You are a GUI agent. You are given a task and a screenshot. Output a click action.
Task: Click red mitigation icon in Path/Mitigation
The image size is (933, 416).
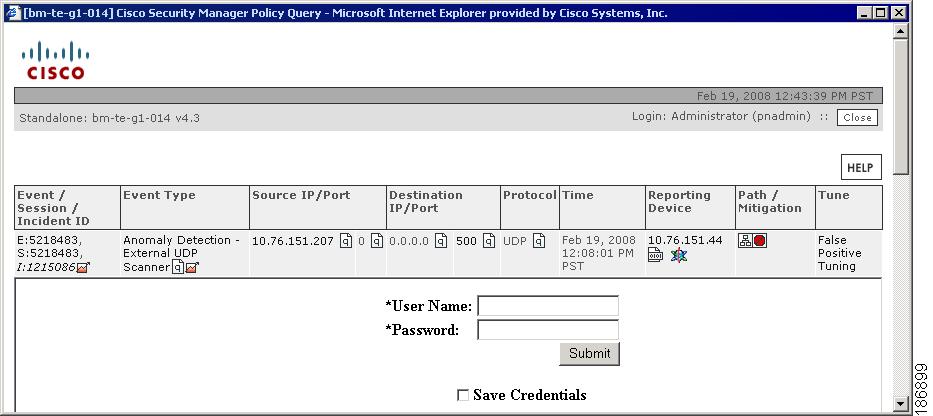click(x=760, y=240)
